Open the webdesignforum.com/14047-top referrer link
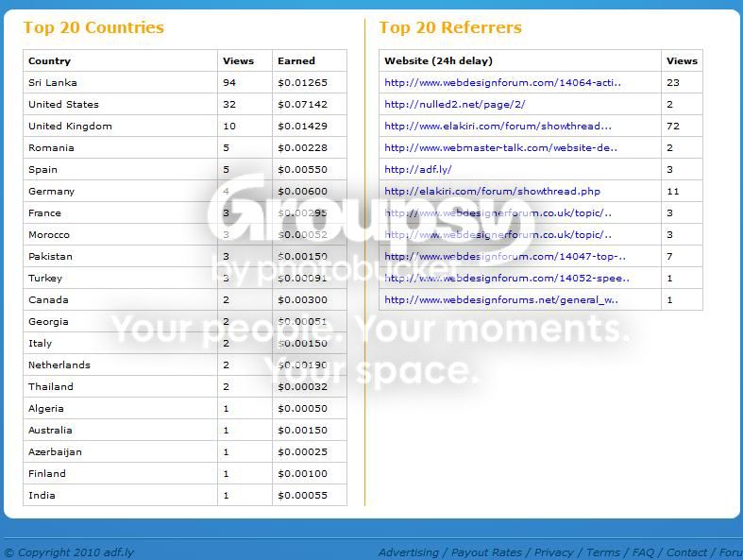 [x=505, y=257]
